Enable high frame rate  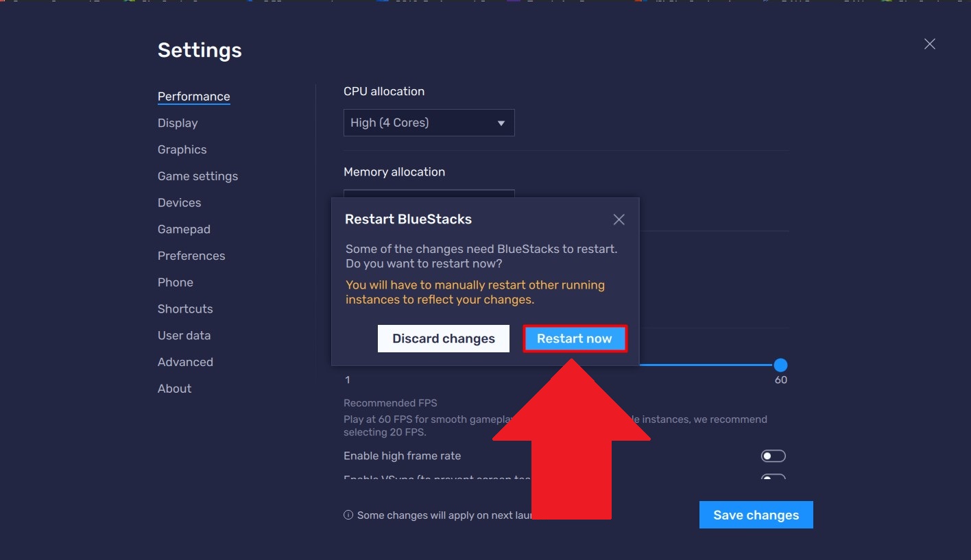(x=773, y=455)
